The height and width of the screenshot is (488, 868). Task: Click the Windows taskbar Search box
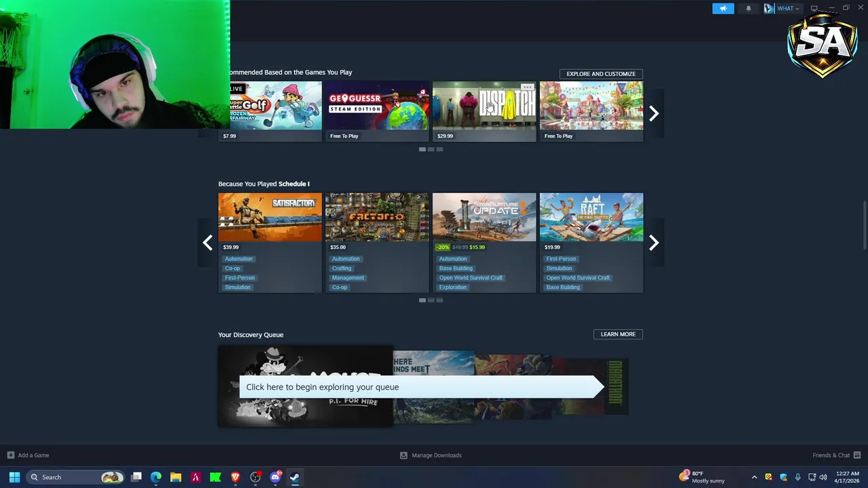pos(76,477)
